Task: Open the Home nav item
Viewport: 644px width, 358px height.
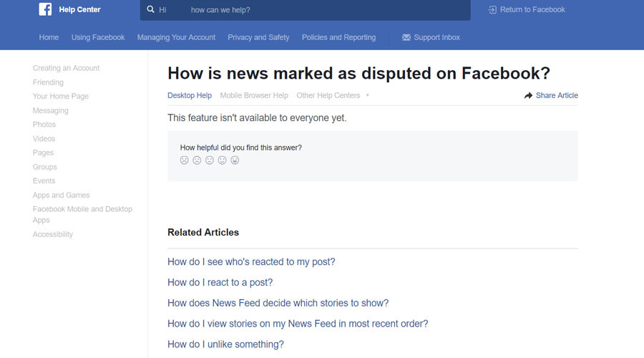Action: coord(49,37)
